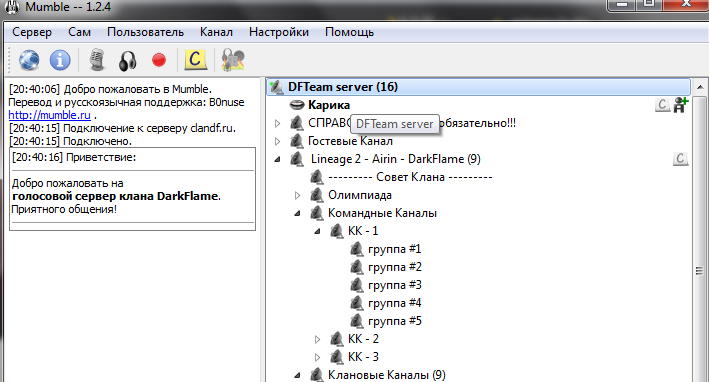Follow the http://mumble.ru link
This screenshot has width=709, height=382.
coord(49,115)
